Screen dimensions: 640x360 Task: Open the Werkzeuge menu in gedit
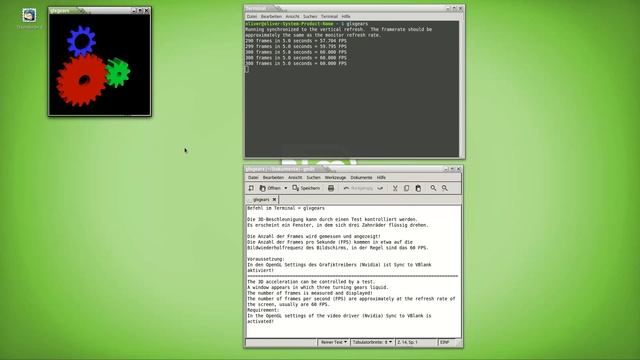click(335, 178)
